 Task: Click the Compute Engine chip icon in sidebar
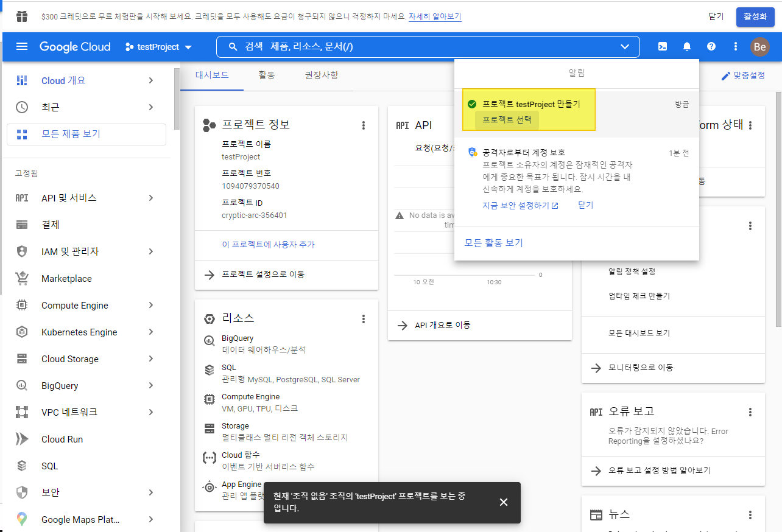[x=22, y=306]
